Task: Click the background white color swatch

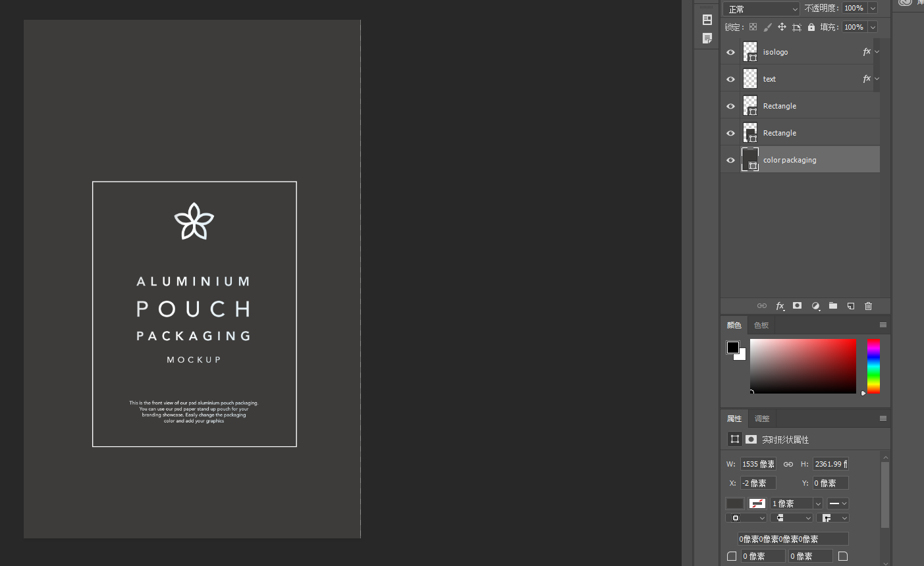Action: click(742, 356)
